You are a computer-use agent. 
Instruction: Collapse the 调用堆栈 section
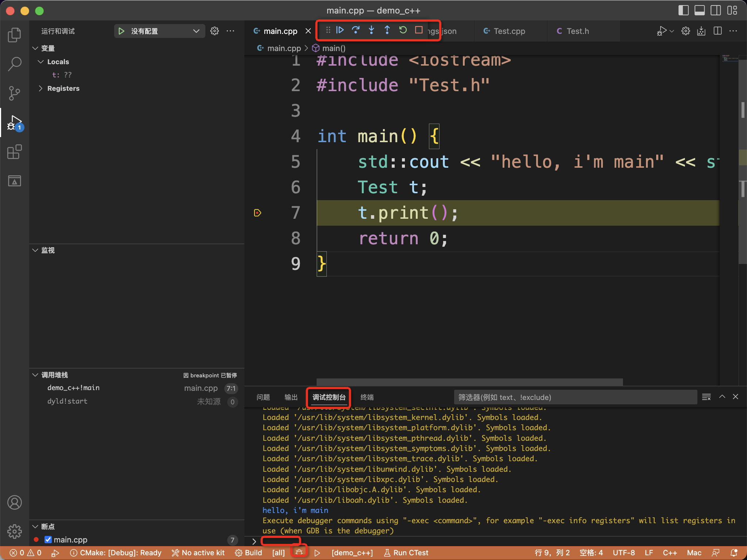click(x=35, y=375)
